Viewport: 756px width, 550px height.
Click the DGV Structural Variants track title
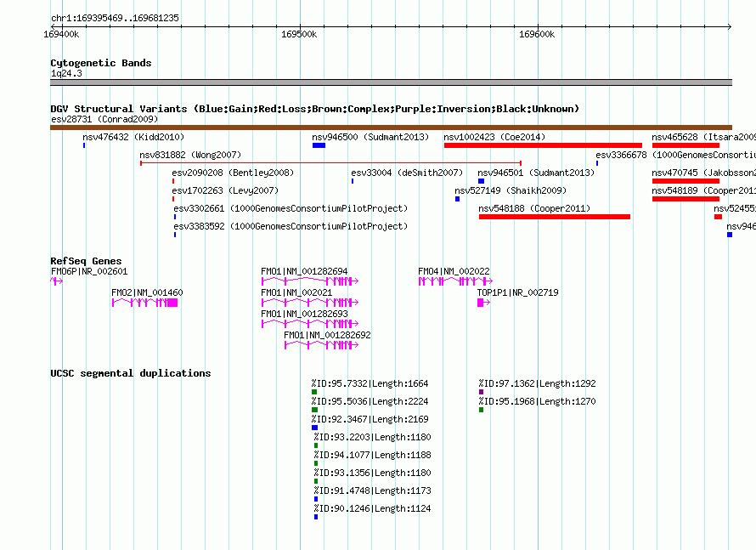(315, 109)
